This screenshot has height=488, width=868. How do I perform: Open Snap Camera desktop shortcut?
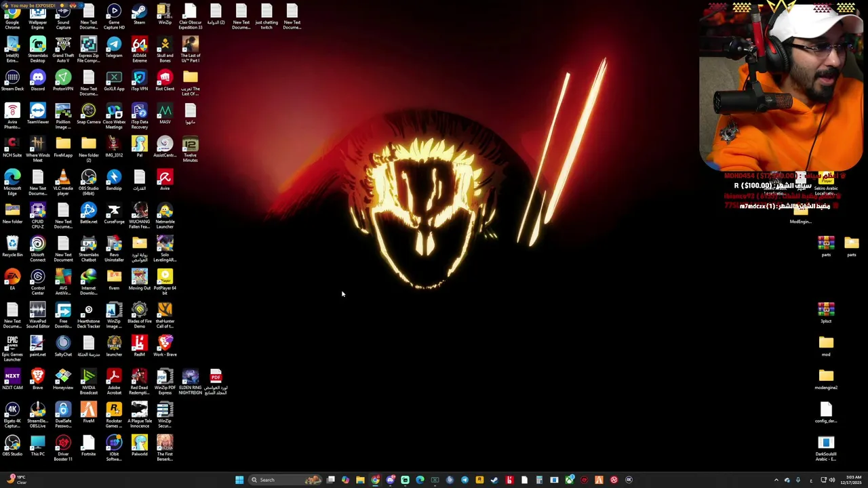(88, 114)
